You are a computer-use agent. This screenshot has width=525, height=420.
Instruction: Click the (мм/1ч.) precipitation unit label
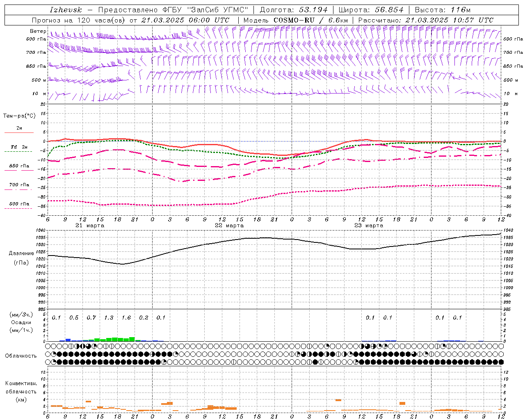(21, 330)
